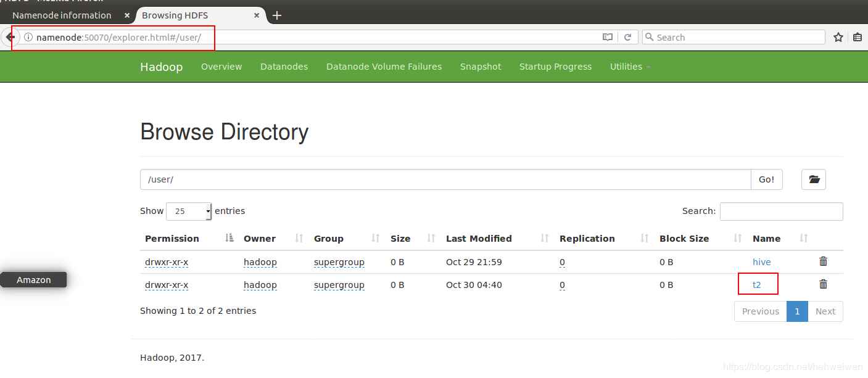Click the Next pagination button

[825, 311]
